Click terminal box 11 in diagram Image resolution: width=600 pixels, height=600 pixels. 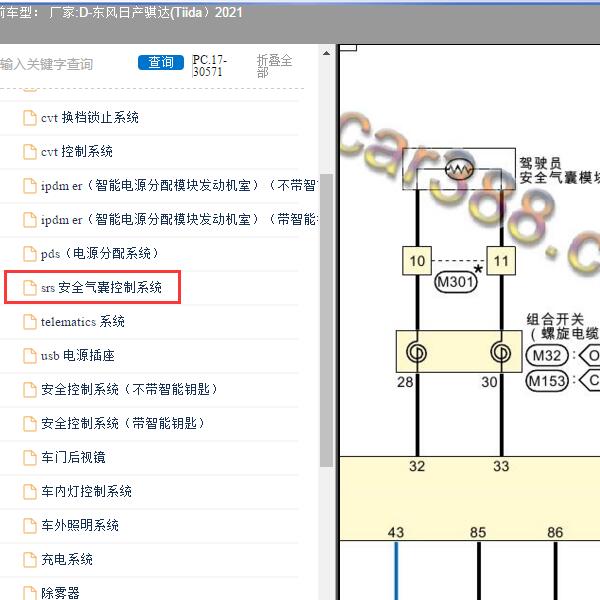pos(501,261)
